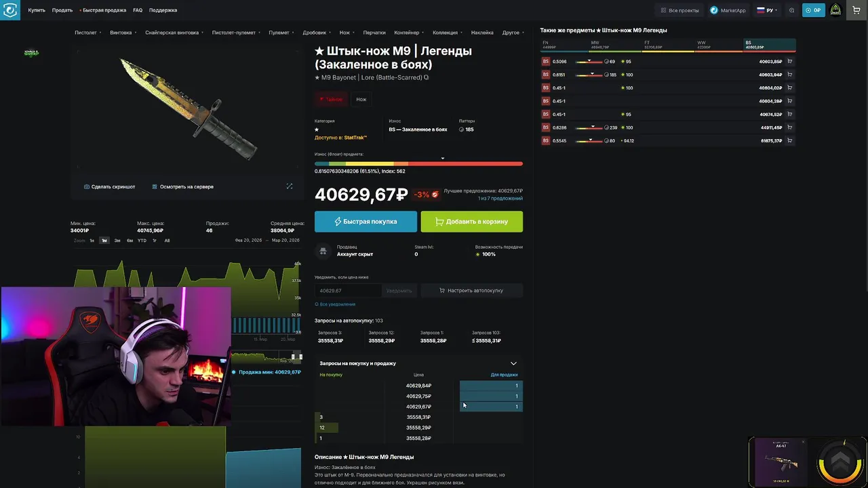Expand the Нож category dropdown

tap(347, 33)
